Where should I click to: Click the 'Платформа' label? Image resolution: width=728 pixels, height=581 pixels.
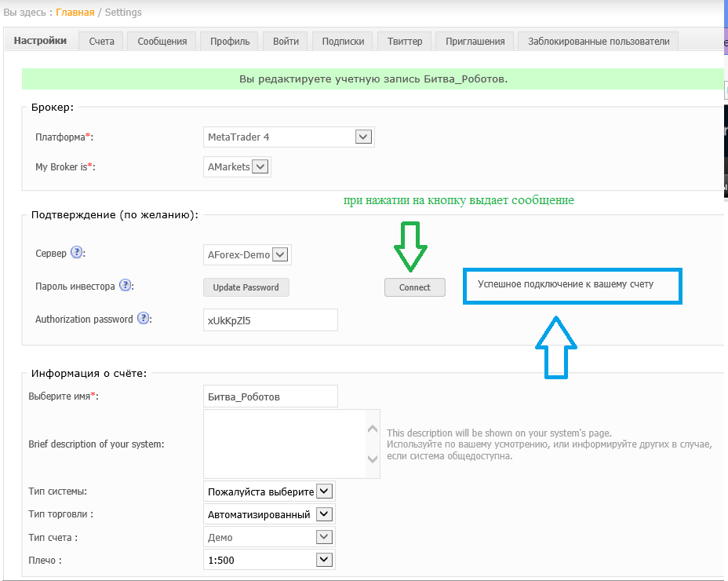click(64, 137)
